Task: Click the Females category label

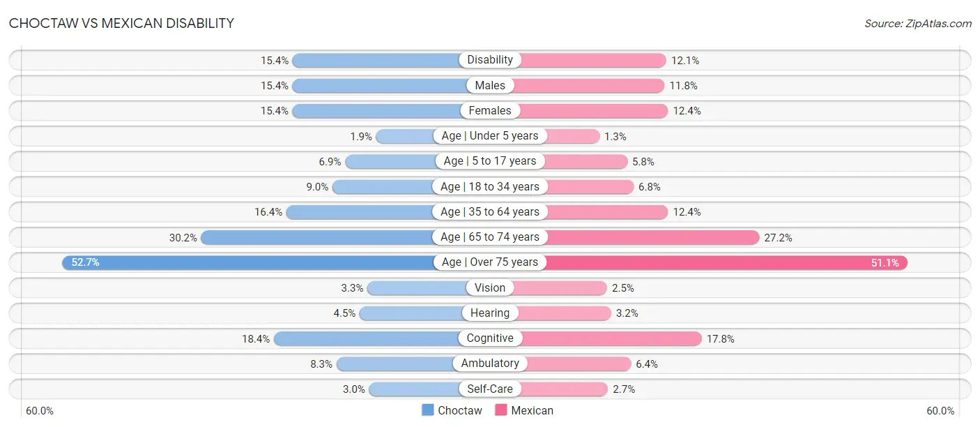Action: click(x=490, y=110)
